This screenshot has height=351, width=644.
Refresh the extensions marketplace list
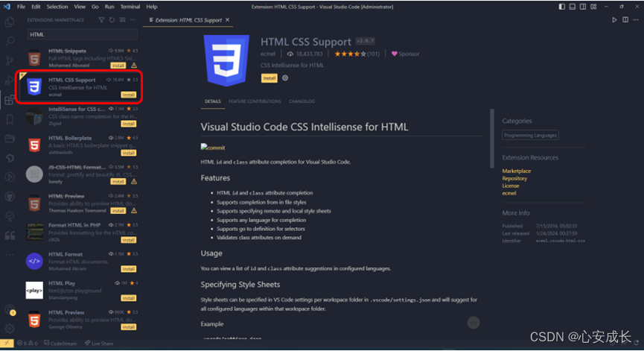coord(112,19)
